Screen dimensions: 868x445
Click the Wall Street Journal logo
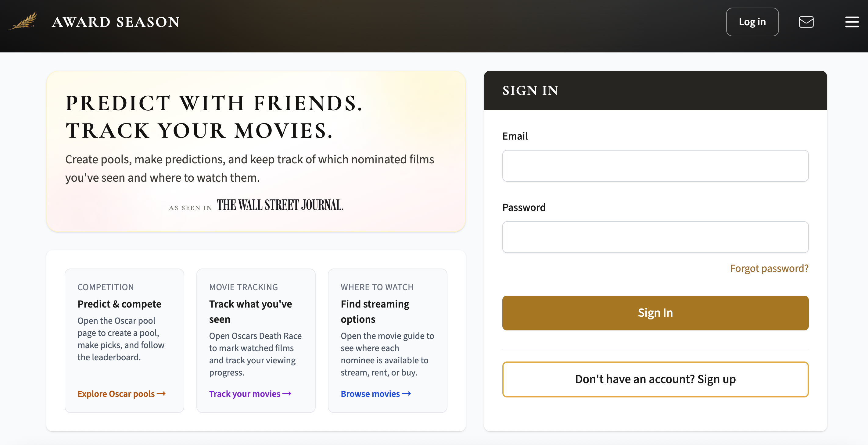coord(280,205)
